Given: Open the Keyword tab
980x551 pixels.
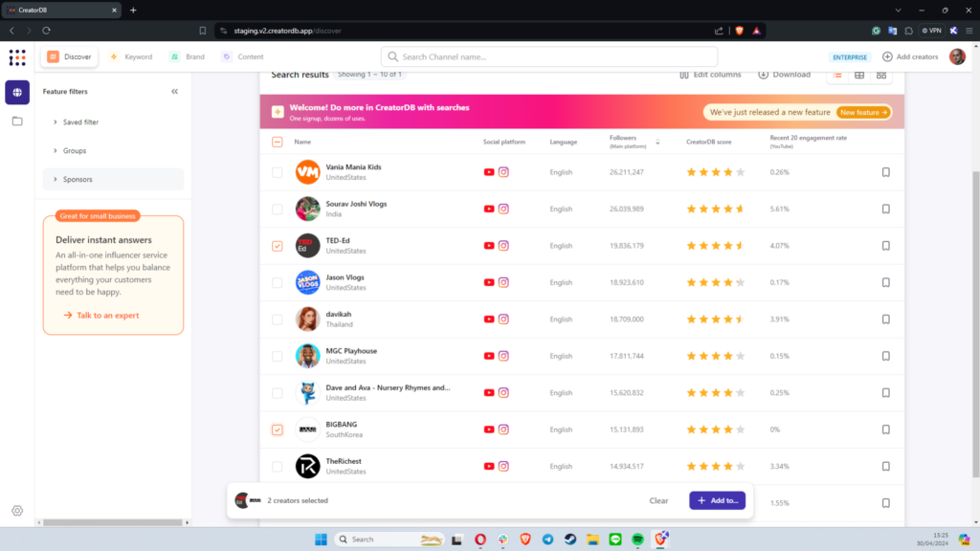Looking at the screenshot, I should [131, 56].
